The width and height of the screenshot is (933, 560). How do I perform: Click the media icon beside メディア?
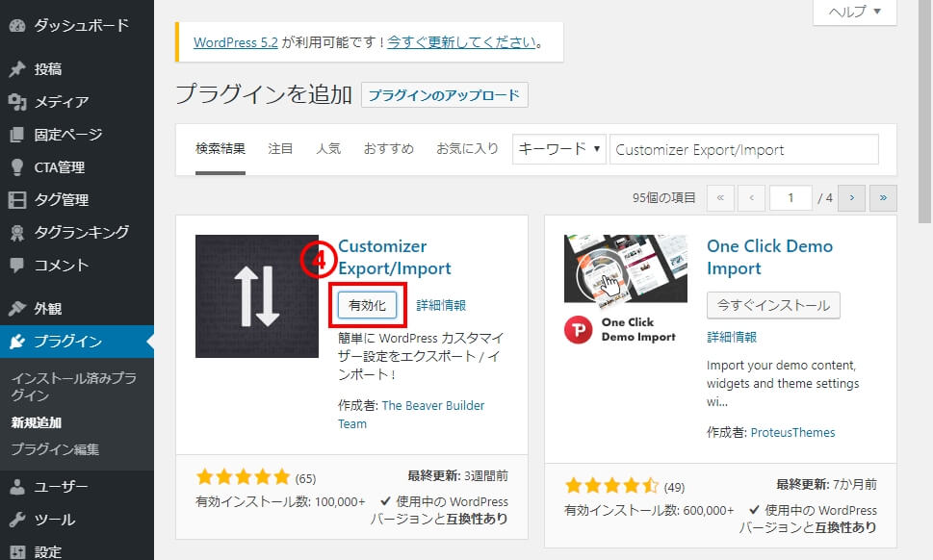tap(17, 102)
